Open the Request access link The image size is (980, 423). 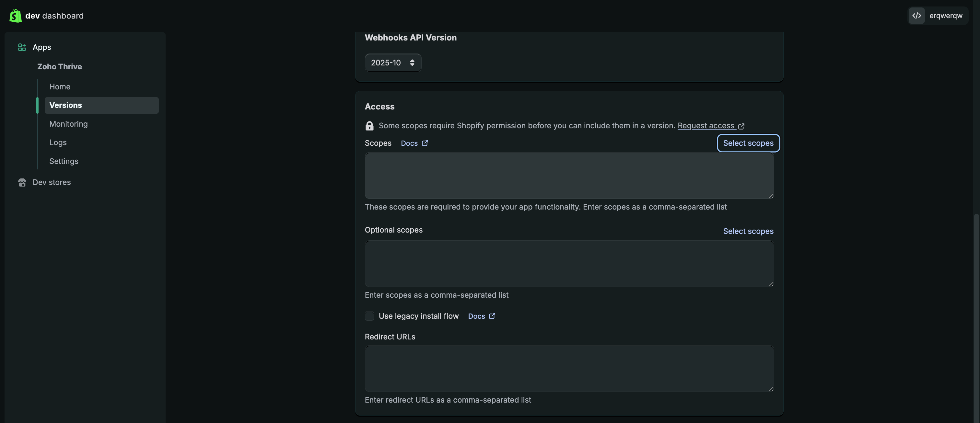click(x=706, y=126)
